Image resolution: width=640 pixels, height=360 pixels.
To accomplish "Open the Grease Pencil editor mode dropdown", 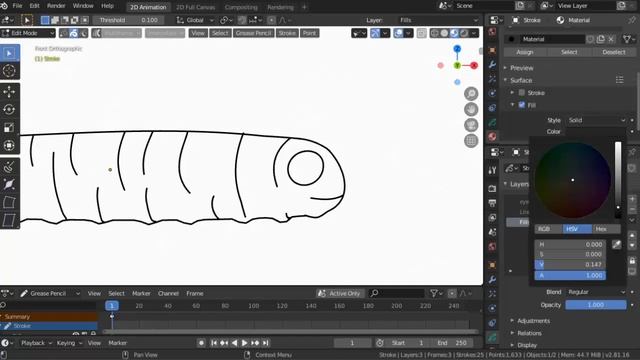I will tap(50, 293).
